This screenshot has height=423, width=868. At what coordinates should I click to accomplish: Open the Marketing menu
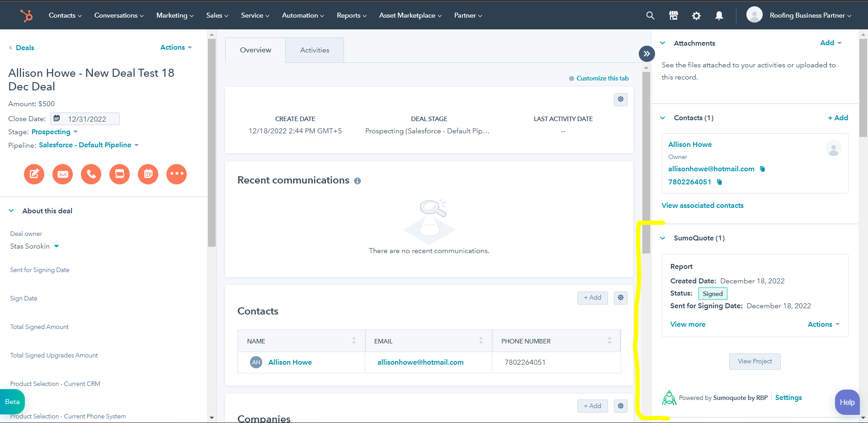[x=175, y=15]
